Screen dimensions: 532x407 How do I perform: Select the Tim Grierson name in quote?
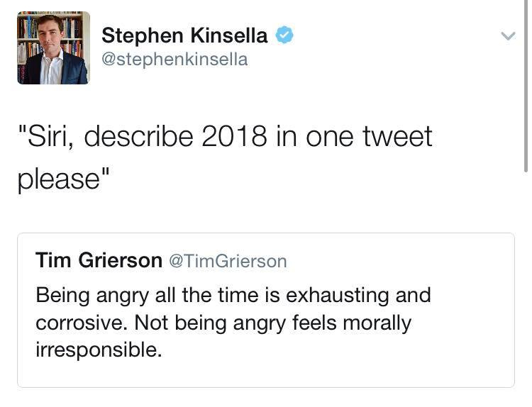point(99,261)
